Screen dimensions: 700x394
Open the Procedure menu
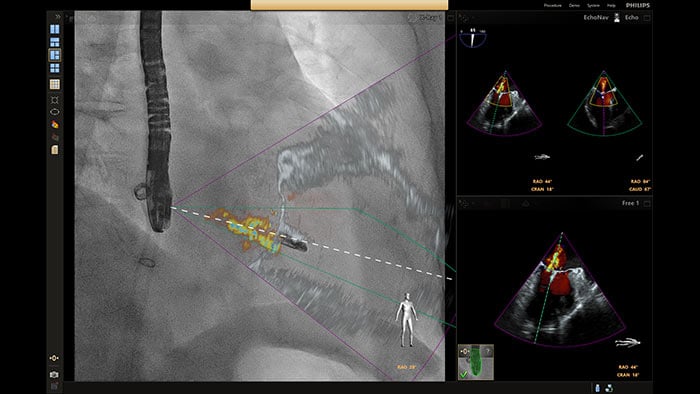553,5
